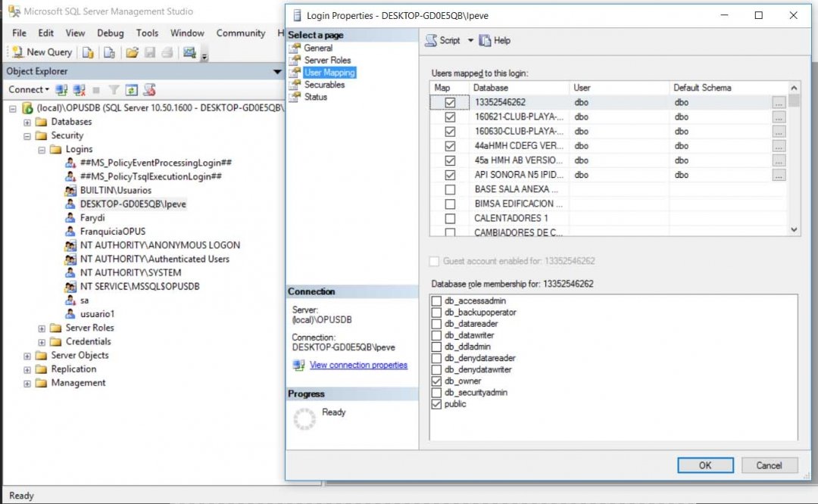Screen dimensions: 818x504
Task: Click the OK button
Action: click(x=704, y=465)
